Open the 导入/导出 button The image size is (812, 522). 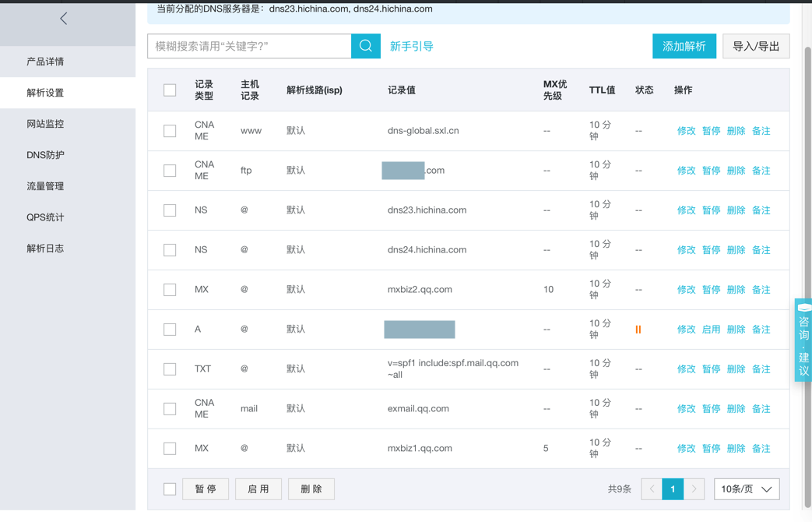click(756, 46)
